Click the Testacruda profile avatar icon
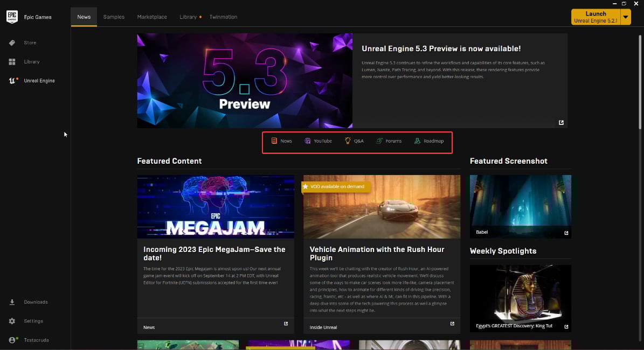 point(12,340)
